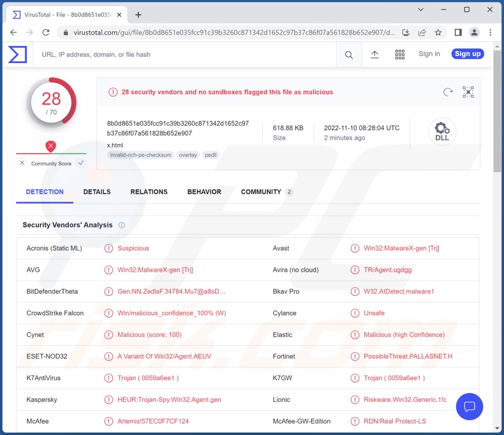Switch to the RELATIONS tab
The image size is (504, 435).
149,192
